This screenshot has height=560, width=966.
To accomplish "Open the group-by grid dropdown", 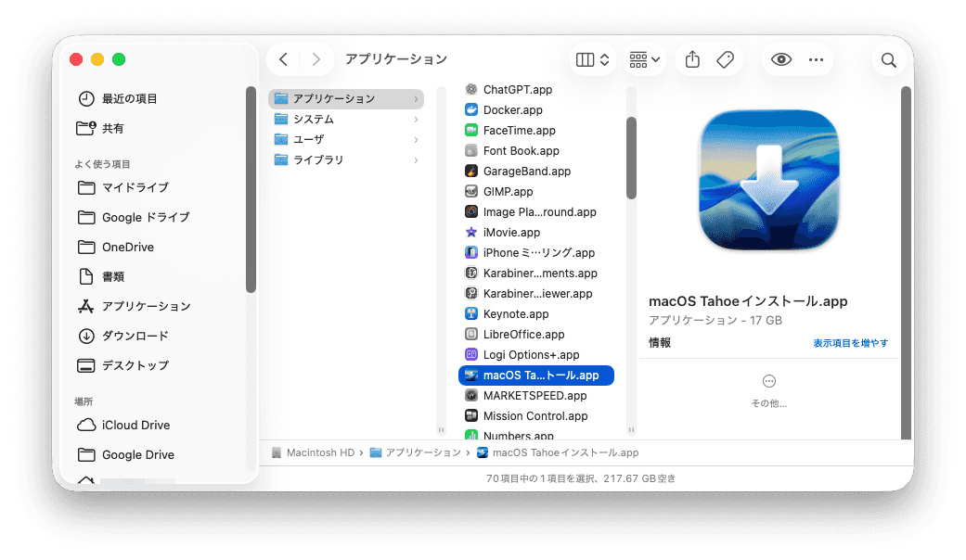I will pyautogui.click(x=645, y=59).
